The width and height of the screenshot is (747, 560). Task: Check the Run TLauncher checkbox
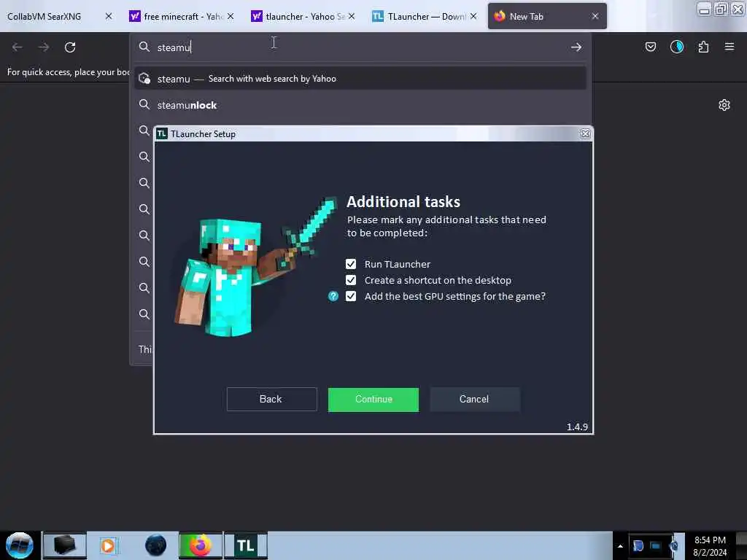351,264
